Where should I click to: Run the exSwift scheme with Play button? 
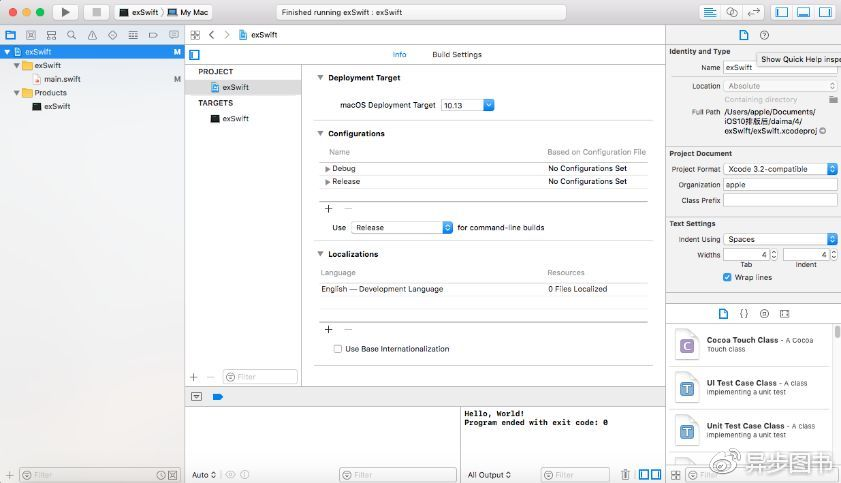pyautogui.click(x=65, y=12)
